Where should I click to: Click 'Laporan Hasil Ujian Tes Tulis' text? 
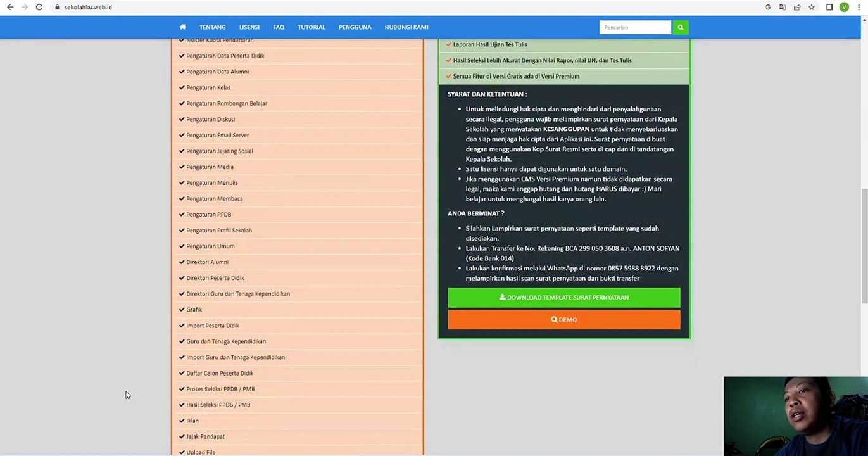490,44
